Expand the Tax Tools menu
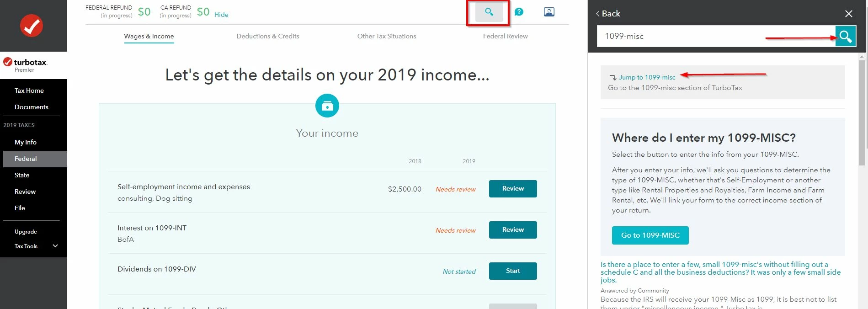The image size is (868, 309). click(x=55, y=246)
